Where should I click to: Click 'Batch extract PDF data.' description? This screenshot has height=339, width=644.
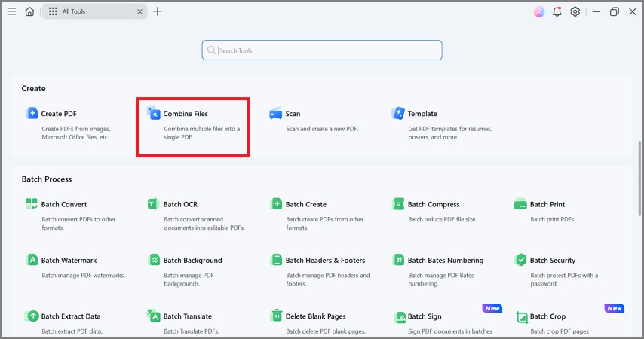[72, 331]
